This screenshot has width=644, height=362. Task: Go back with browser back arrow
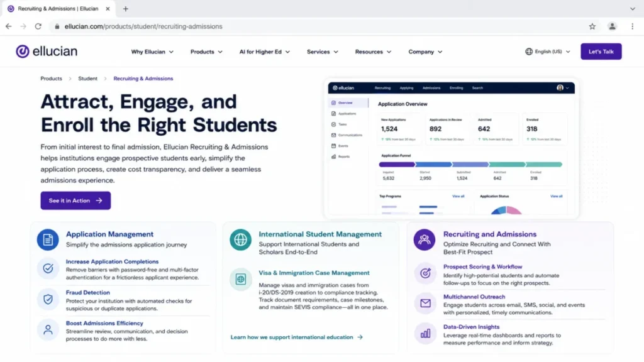pos(9,26)
